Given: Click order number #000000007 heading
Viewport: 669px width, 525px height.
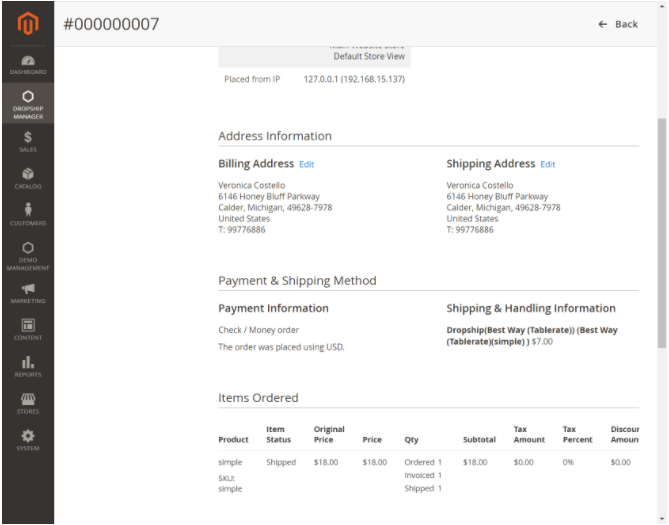Looking at the screenshot, I should pos(111,24).
